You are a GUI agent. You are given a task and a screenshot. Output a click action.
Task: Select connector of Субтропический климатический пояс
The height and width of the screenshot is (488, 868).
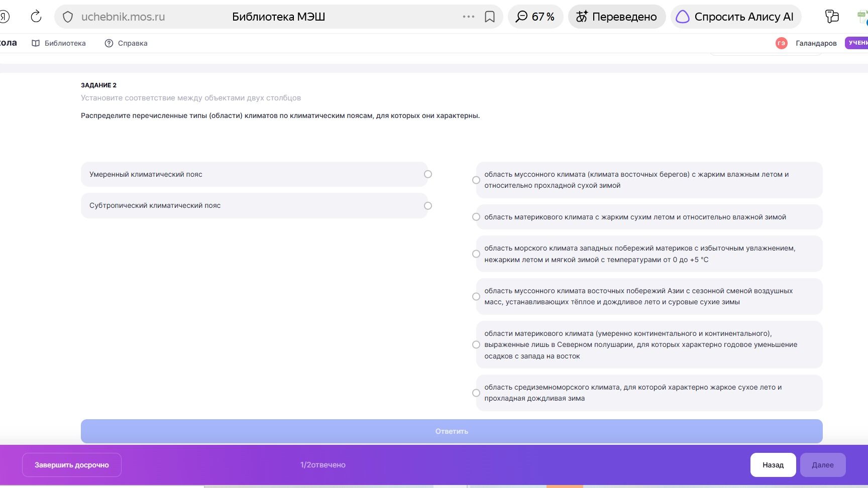click(x=428, y=206)
